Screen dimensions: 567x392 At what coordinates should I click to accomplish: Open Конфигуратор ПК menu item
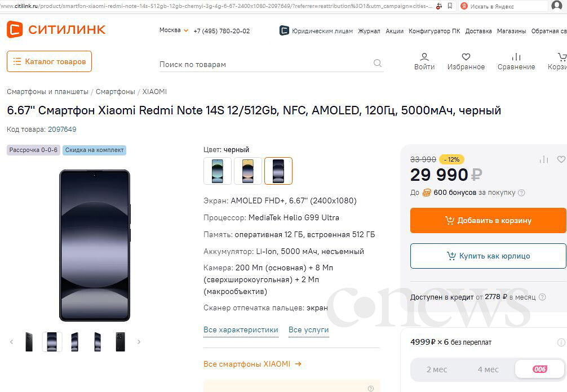tap(435, 31)
